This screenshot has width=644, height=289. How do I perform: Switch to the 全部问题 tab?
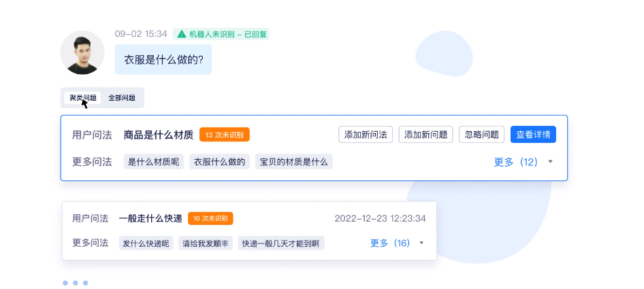pyautogui.click(x=122, y=98)
